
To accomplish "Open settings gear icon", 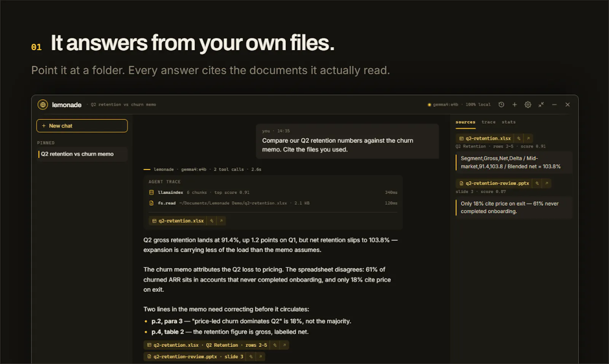I will (528, 105).
